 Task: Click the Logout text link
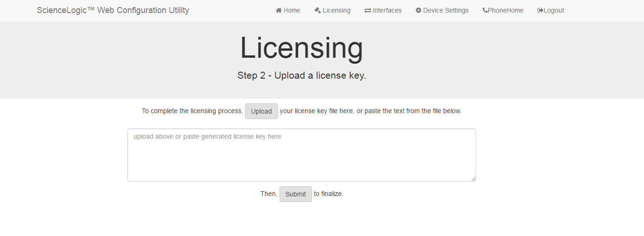tap(554, 10)
